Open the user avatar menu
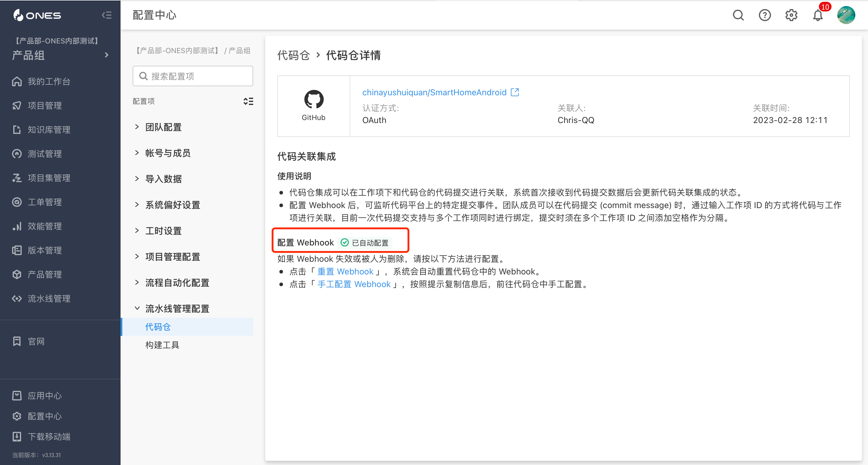Image resolution: width=868 pixels, height=465 pixels. pyautogui.click(x=846, y=15)
